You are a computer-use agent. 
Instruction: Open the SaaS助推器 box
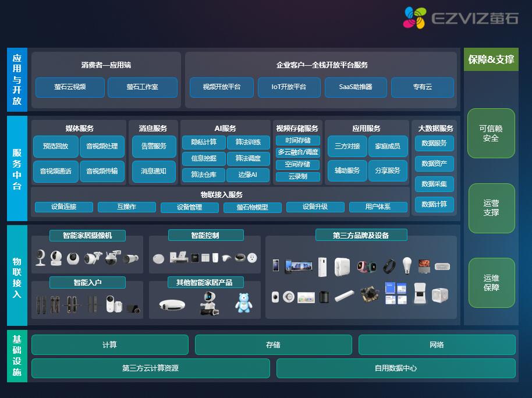[356, 87]
